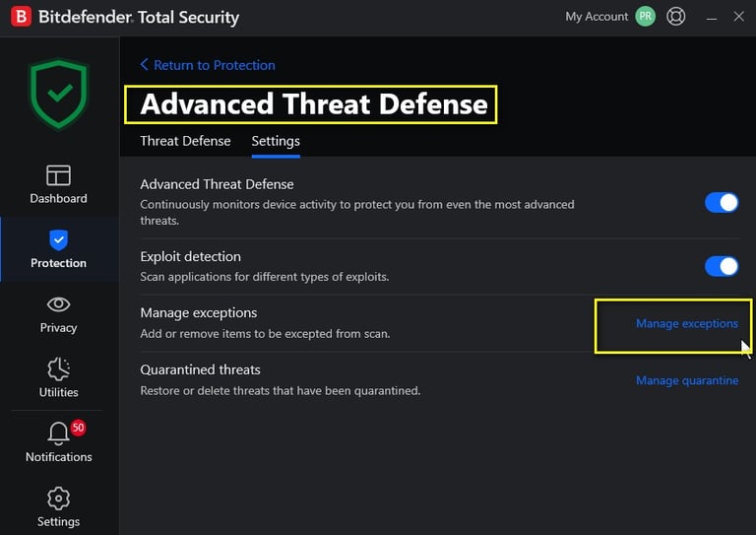The height and width of the screenshot is (535, 756).
Task: Click the green shield status icon
Action: tap(59, 94)
